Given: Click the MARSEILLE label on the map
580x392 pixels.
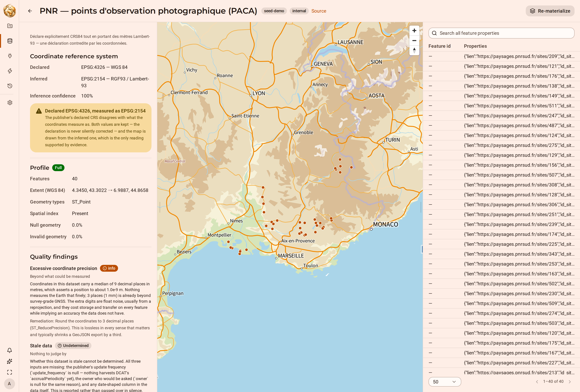Looking at the screenshot, I should (x=291, y=256).
